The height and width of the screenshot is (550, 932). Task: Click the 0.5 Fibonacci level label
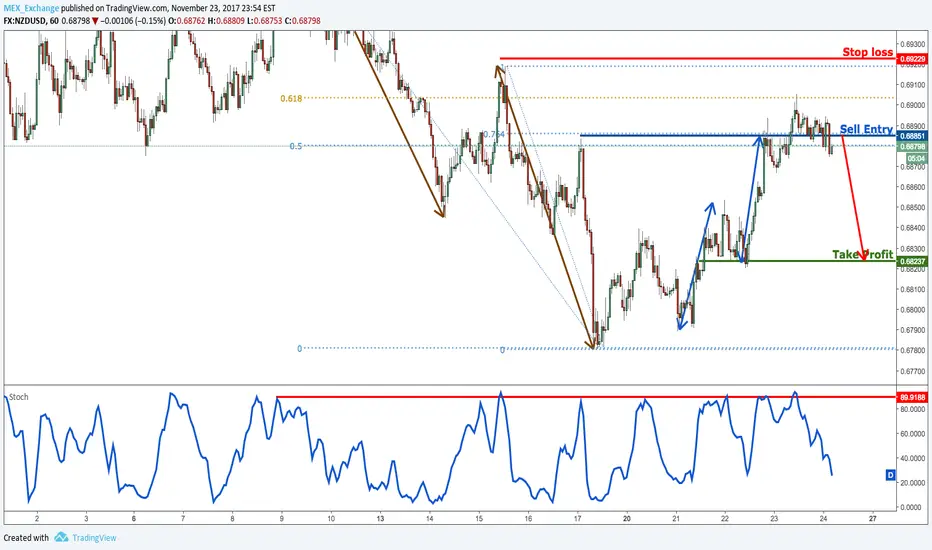click(296, 146)
